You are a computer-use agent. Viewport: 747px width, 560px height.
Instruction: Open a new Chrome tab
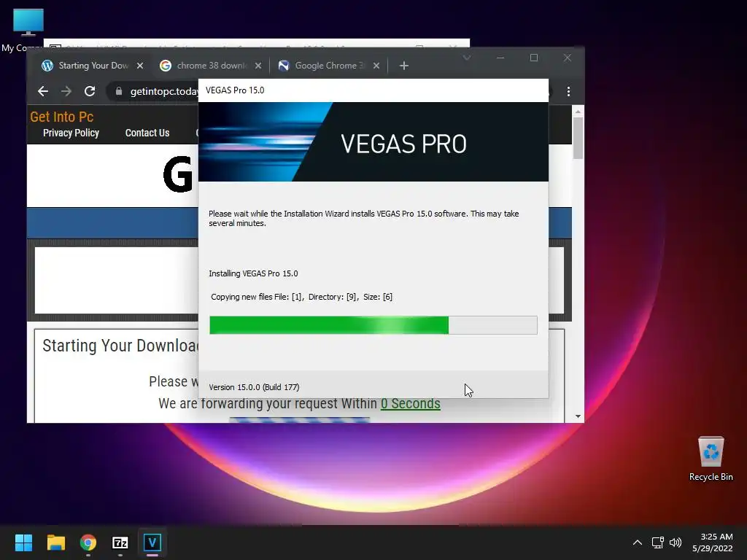pyautogui.click(x=404, y=66)
